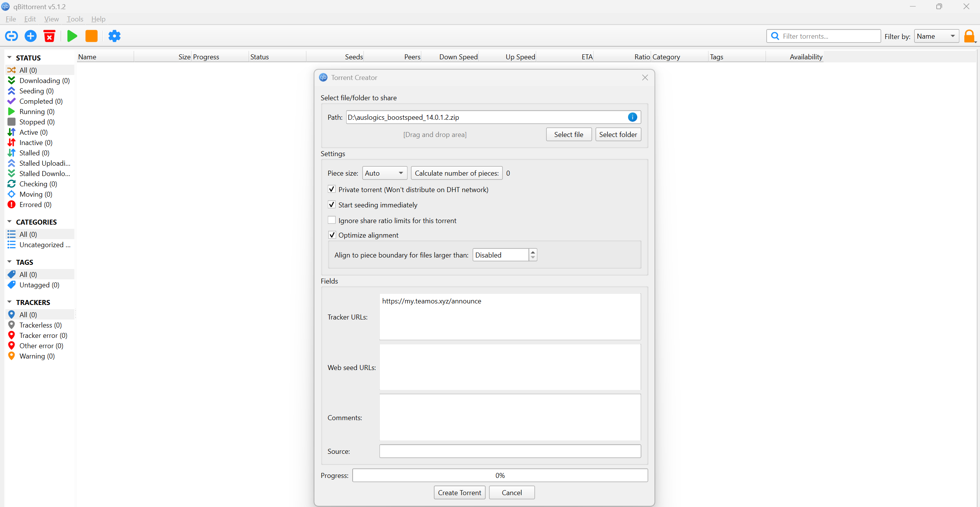Click the Add torrent file plus icon
This screenshot has height=507, width=980.
click(31, 36)
